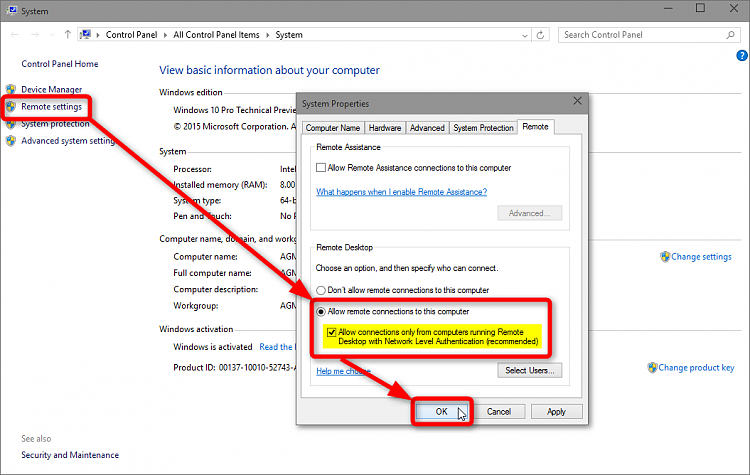Image resolution: width=750 pixels, height=475 pixels.
Task: Maximize the System window
Action: click(700, 8)
